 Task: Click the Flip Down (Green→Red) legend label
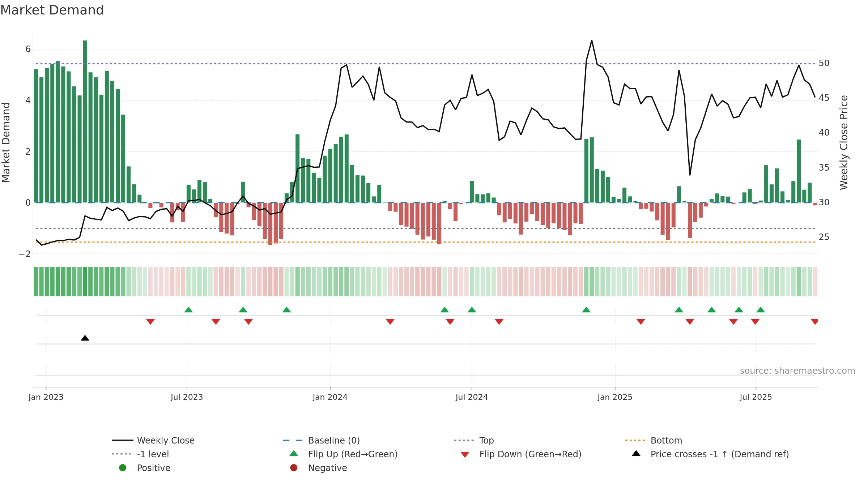point(531,454)
